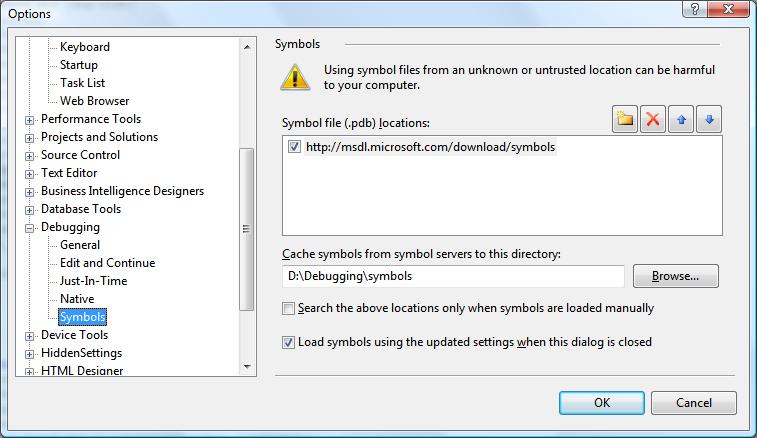Toggle load symbols when dialog is closed
Screen dimensions: 757x438
(x=288, y=342)
